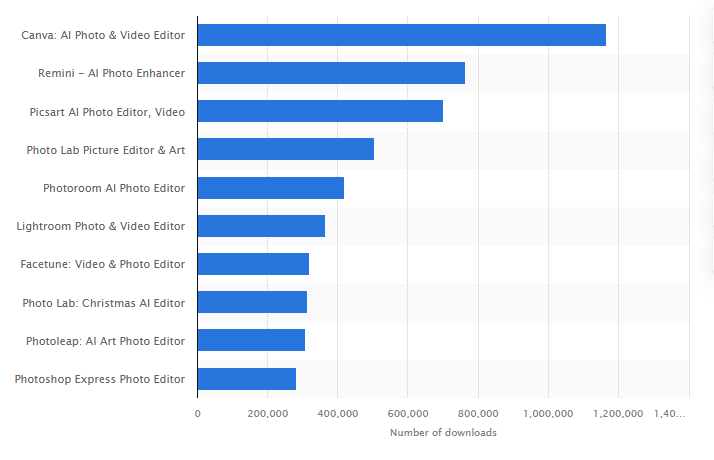Click the axis value "1,200,000"
The height and width of the screenshot is (460, 714).
pos(618,414)
